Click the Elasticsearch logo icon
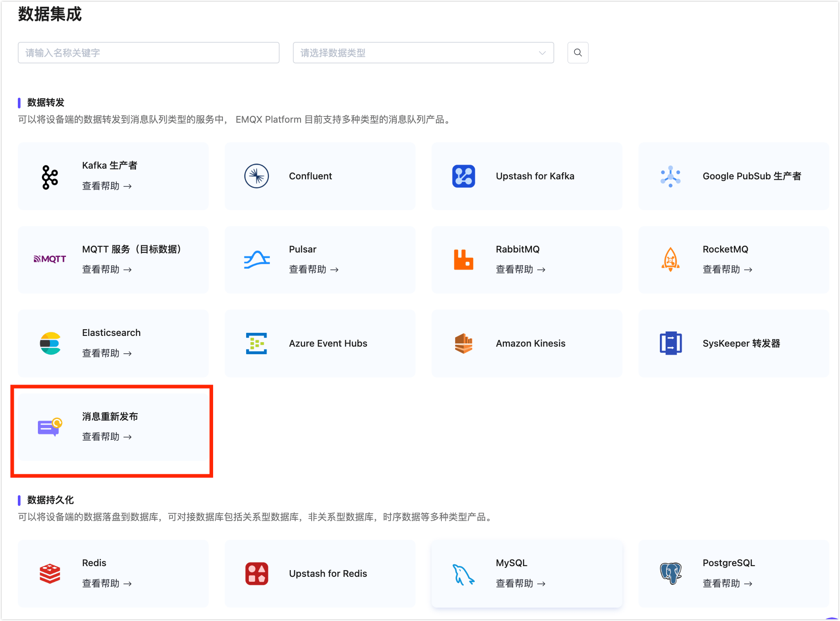Image resolution: width=840 pixels, height=621 pixels. [50, 344]
